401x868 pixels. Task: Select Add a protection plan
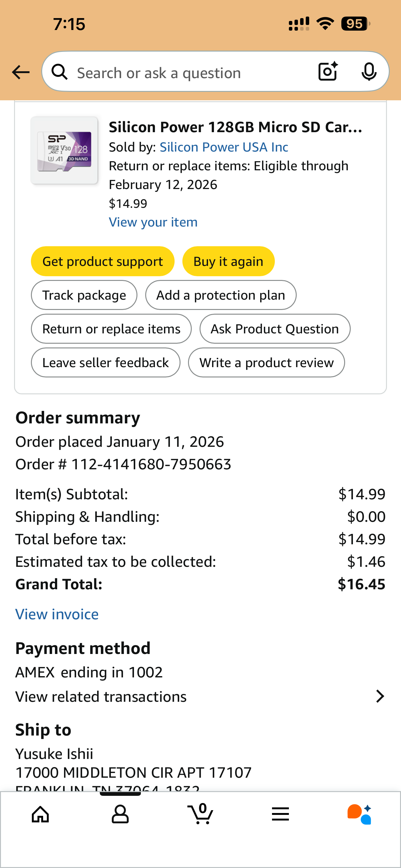click(220, 295)
